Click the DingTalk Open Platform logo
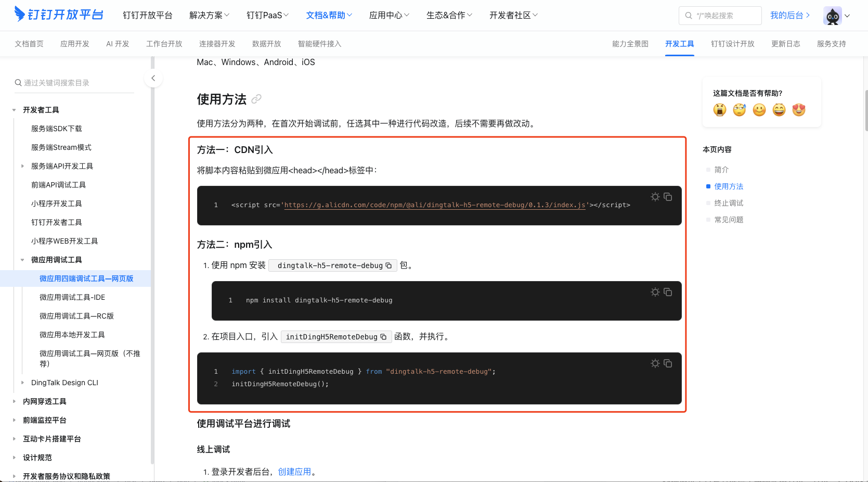This screenshot has width=868, height=482. 59,15
